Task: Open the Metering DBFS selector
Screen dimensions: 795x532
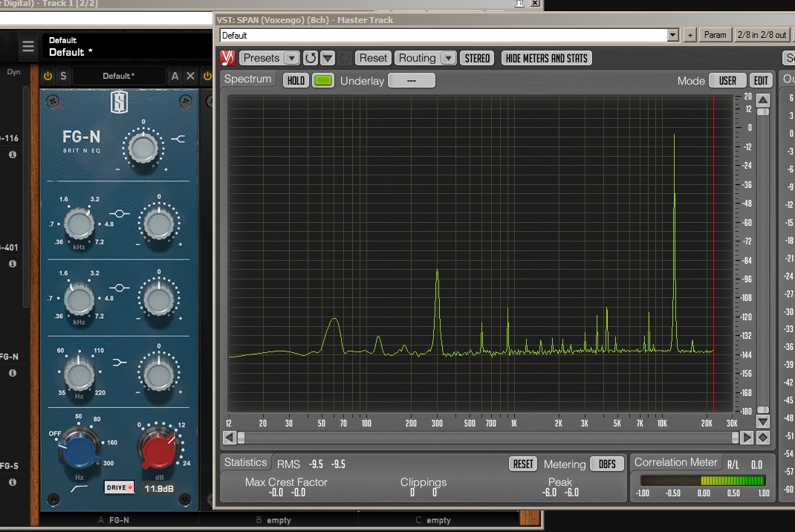Action: (x=607, y=464)
